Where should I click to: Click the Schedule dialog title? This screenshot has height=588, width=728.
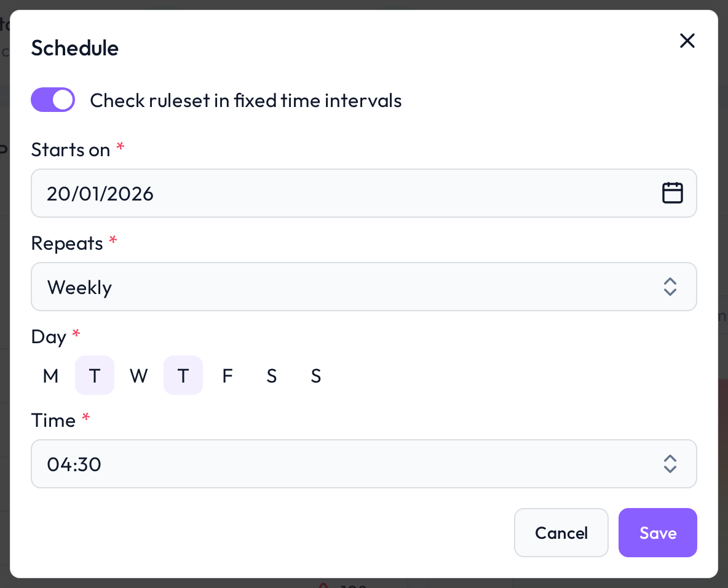click(75, 49)
